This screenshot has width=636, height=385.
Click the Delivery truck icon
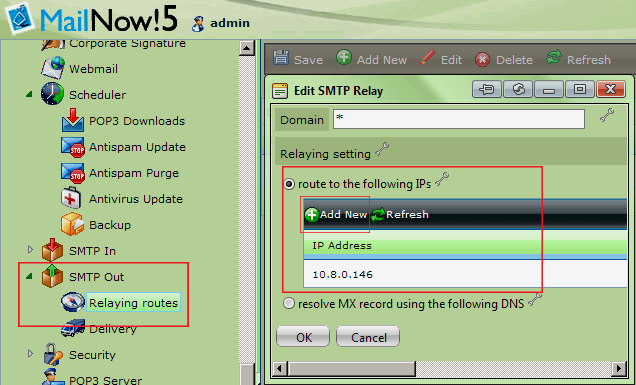[73, 329]
